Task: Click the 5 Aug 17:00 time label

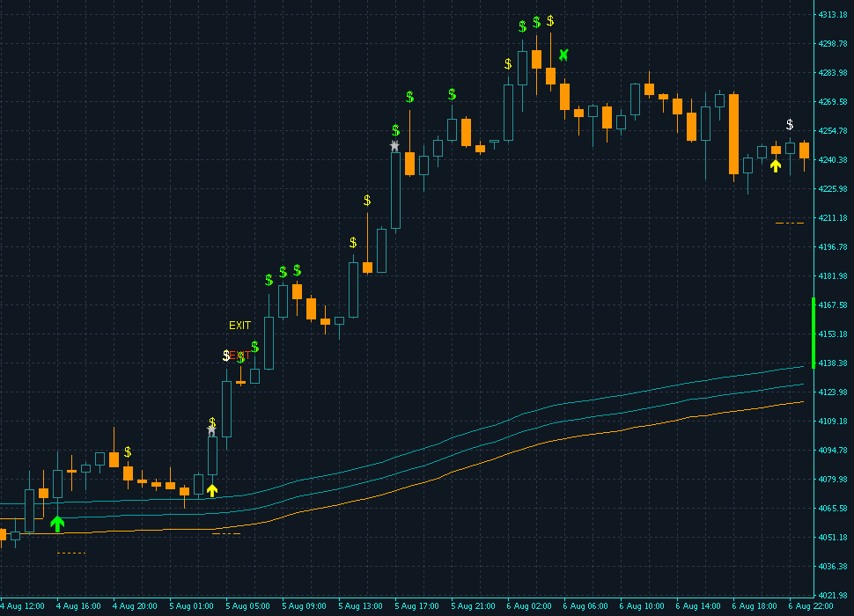Action: click(x=416, y=606)
